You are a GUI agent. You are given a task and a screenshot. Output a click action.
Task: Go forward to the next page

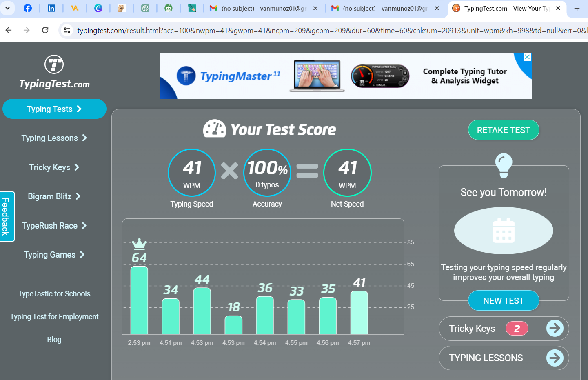click(x=27, y=30)
